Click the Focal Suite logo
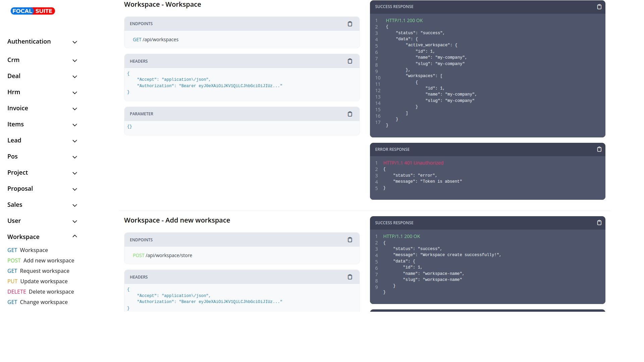Screen dimensions: 644x362 click(33, 11)
